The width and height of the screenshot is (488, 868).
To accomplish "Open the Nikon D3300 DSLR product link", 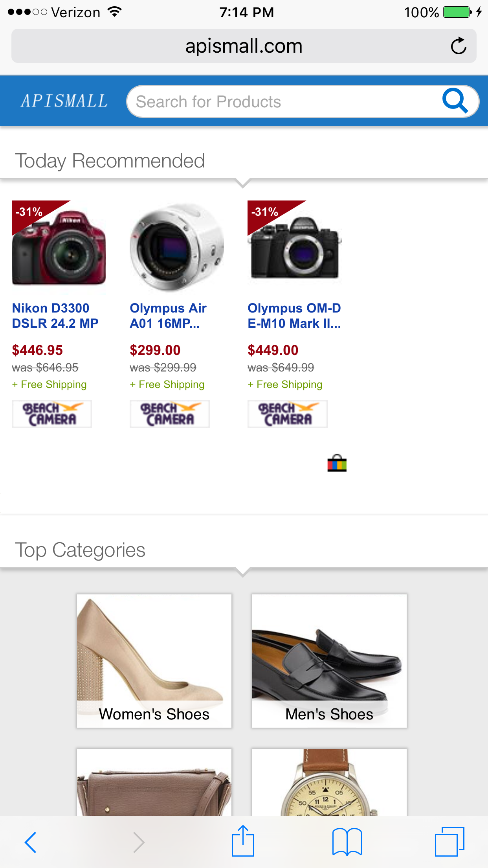I will point(55,316).
